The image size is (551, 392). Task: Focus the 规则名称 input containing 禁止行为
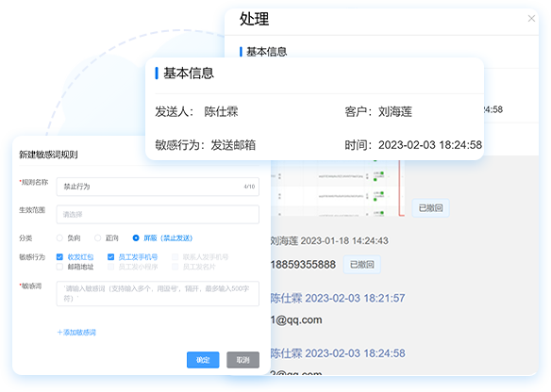point(158,187)
